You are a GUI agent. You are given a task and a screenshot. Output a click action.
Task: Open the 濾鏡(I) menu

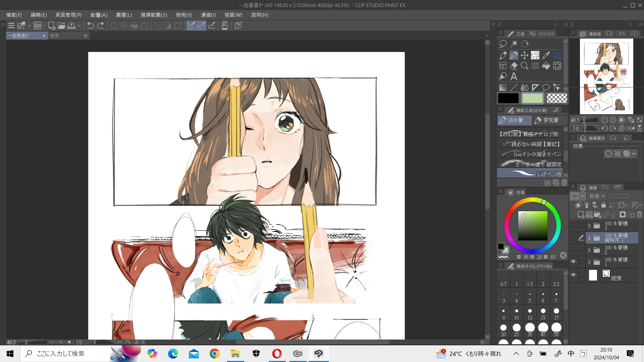pos(208,15)
